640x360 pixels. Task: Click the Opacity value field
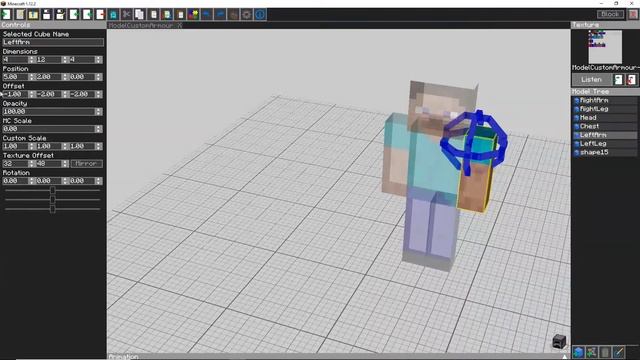click(49, 111)
